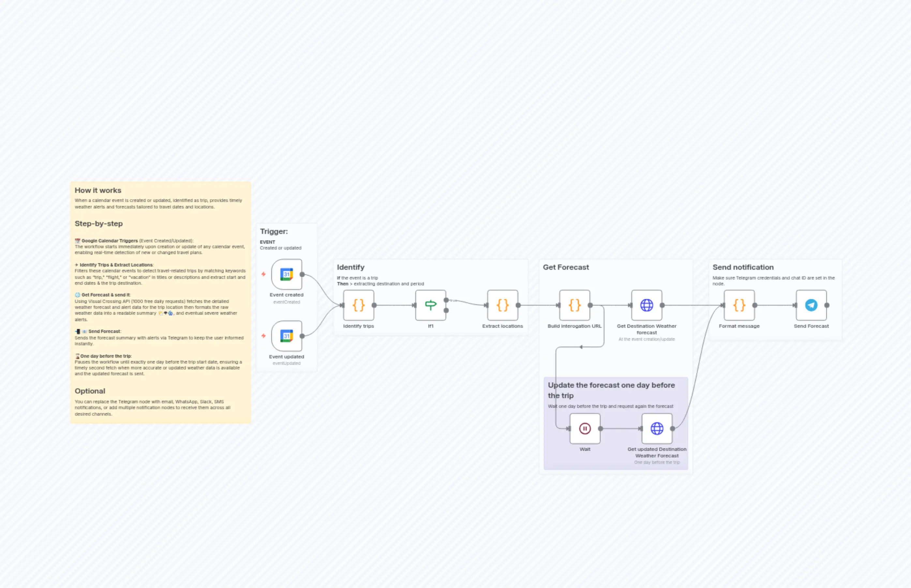The height and width of the screenshot is (588, 911).
Task: Select the Send notification sticky note
Action: click(742, 267)
